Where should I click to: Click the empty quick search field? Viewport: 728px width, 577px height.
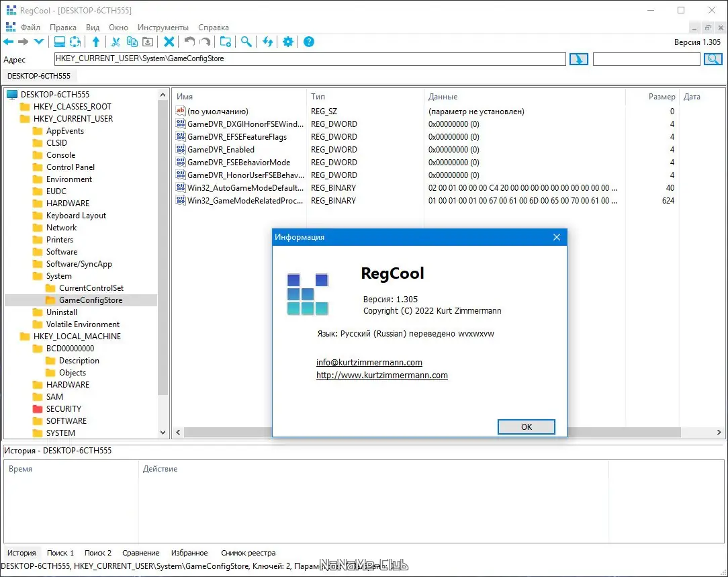pyautogui.click(x=646, y=59)
